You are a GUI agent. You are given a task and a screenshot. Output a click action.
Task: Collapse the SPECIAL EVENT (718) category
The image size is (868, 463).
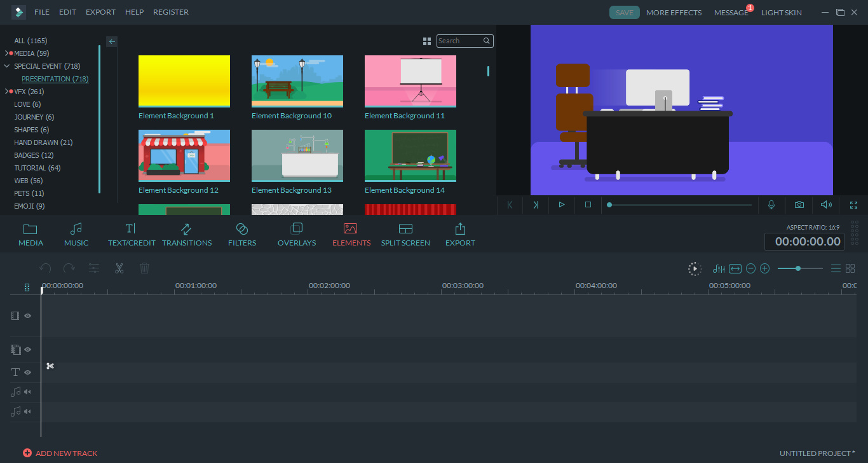tap(7, 66)
